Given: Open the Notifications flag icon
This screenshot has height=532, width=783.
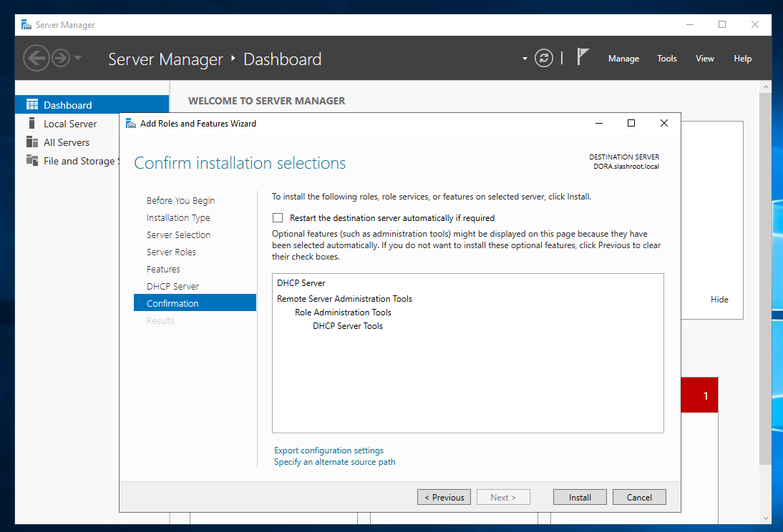Looking at the screenshot, I should tap(583, 58).
